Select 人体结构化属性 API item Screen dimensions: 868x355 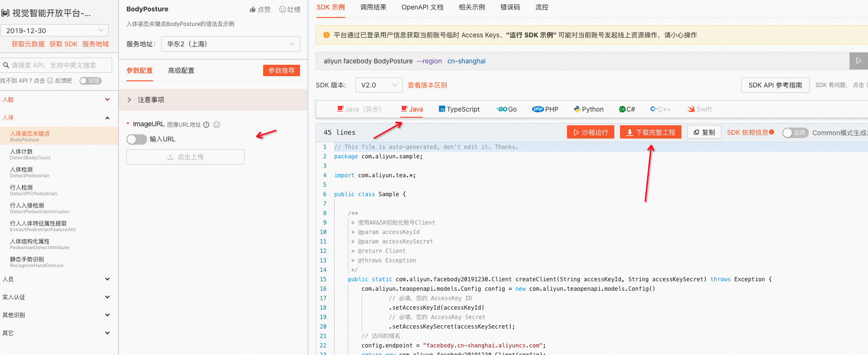tap(59, 244)
